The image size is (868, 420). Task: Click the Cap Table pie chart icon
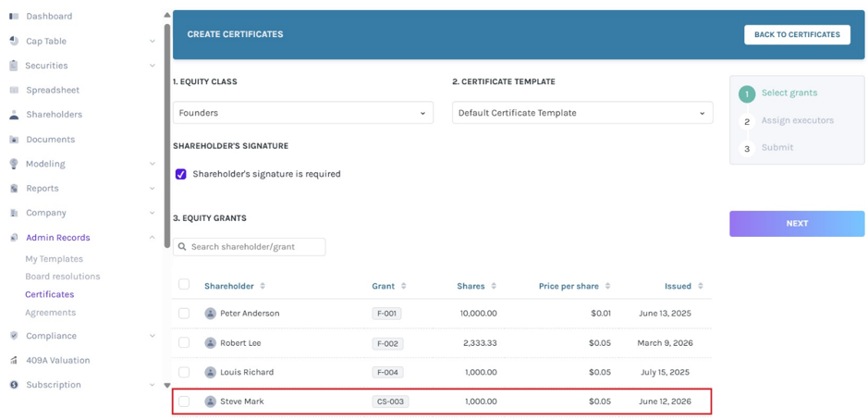click(15, 41)
